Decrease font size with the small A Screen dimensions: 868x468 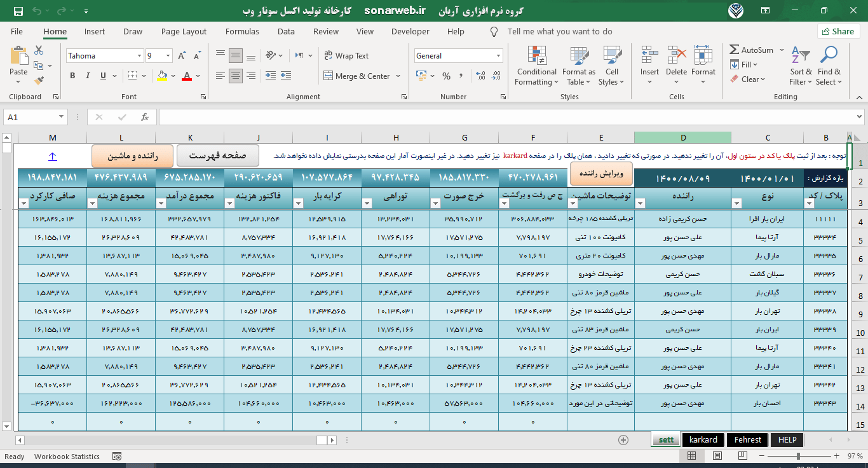tap(198, 56)
